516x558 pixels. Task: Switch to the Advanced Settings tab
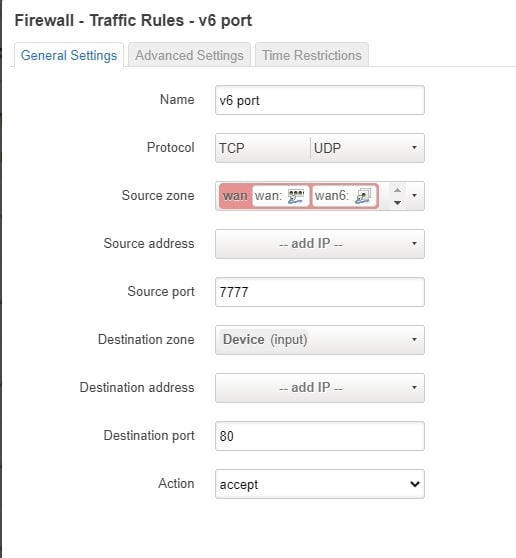click(189, 55)
